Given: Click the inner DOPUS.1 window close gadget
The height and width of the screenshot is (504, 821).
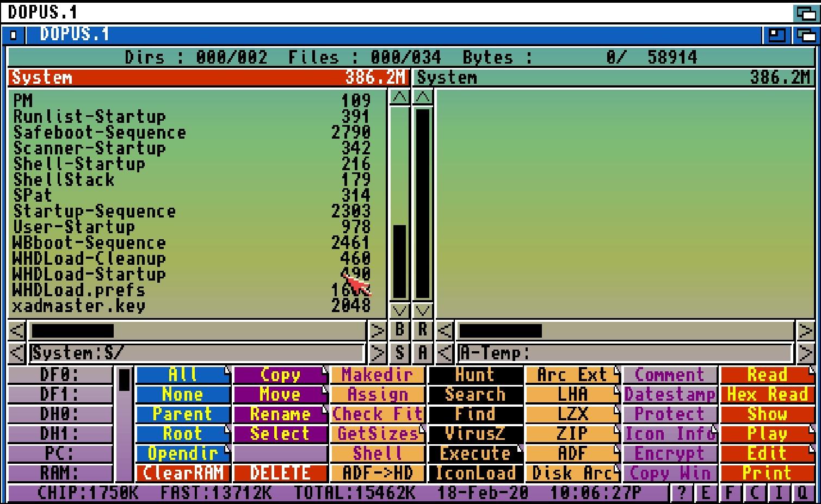Looking at the screenshot, I should click(14, 35).
